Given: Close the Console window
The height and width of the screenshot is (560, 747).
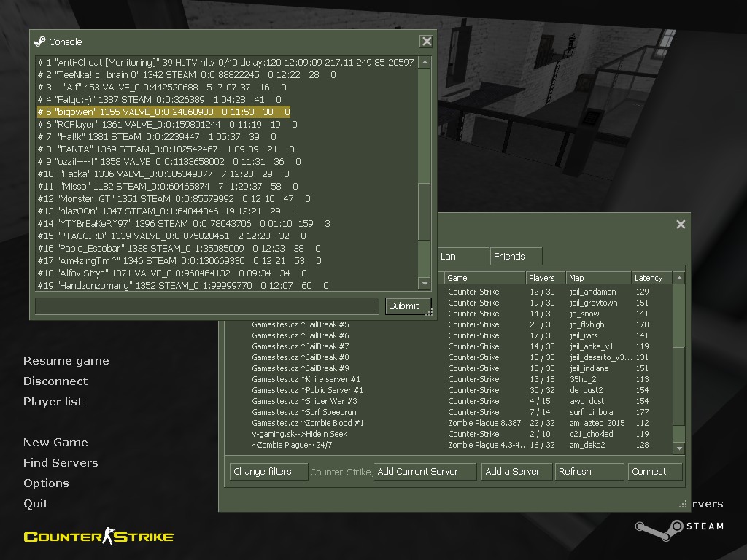Looking at the screenshot, I should pos(426,42).
